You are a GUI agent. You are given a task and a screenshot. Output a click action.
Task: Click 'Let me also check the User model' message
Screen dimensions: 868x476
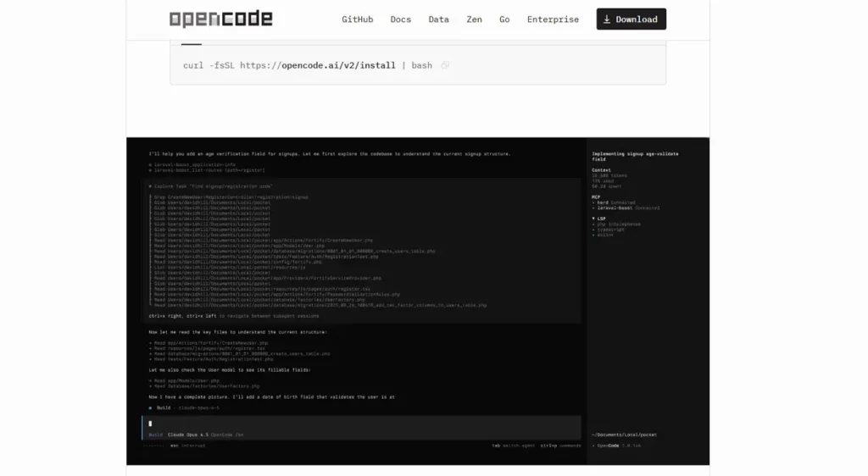click(x=229, y=370)
